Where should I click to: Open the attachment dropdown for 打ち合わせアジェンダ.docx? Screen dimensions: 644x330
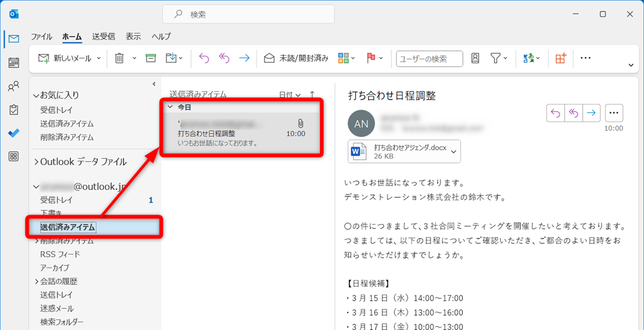[x=453, y=152]
